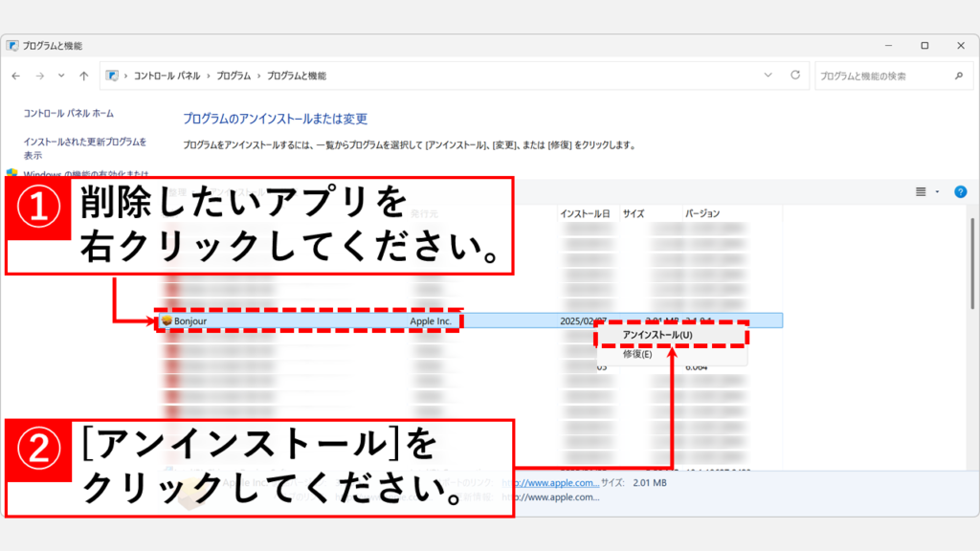Expand the chevron after コントロール パネル breadcrumb
This screenshot has height=551, width=980.
pos(208,76)
